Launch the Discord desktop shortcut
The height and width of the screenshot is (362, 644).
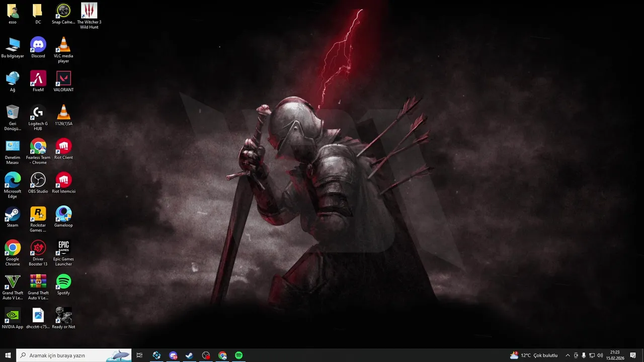(x=38, y=48)
